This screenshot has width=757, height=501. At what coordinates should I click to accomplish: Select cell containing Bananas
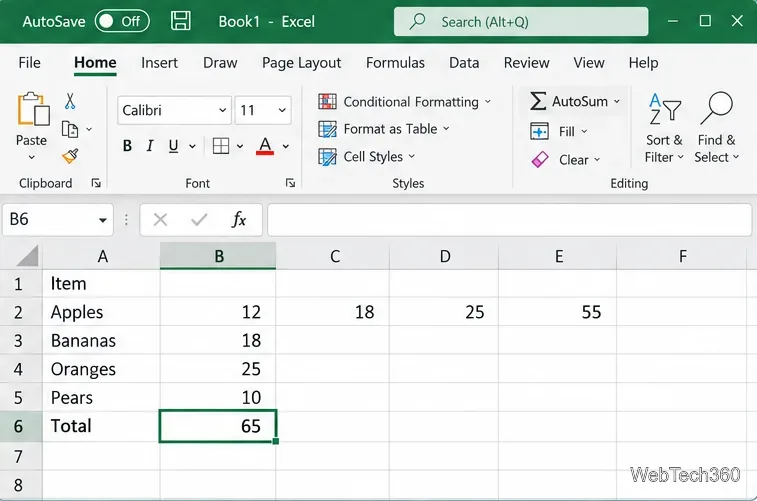[x=101, y=340]
